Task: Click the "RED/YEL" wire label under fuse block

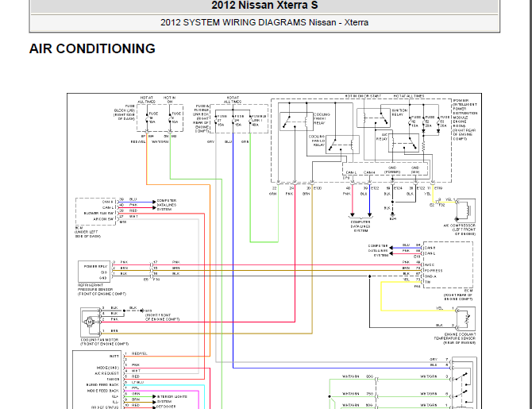Action: click(x=138, y=141)
